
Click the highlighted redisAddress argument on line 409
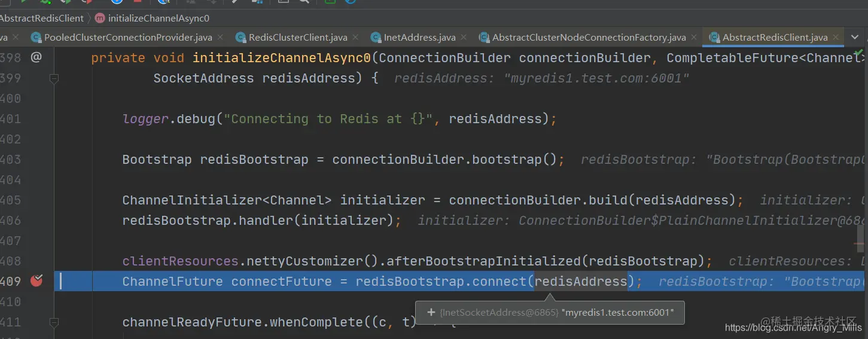(581, 282)
